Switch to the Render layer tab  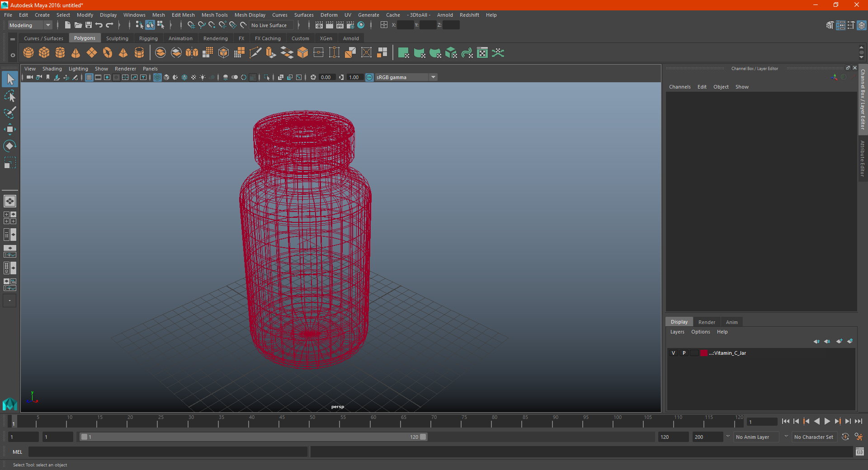click(707, 322)
